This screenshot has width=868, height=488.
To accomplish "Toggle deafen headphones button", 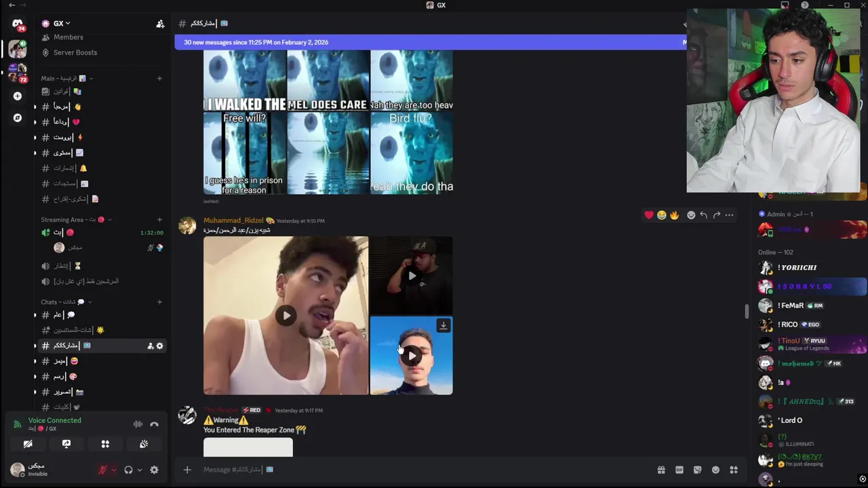I will coord(128,470).
